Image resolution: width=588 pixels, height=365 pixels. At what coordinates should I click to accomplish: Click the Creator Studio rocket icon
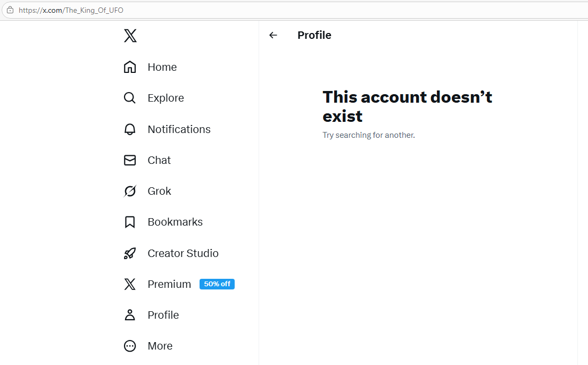[x=130, y=253]
